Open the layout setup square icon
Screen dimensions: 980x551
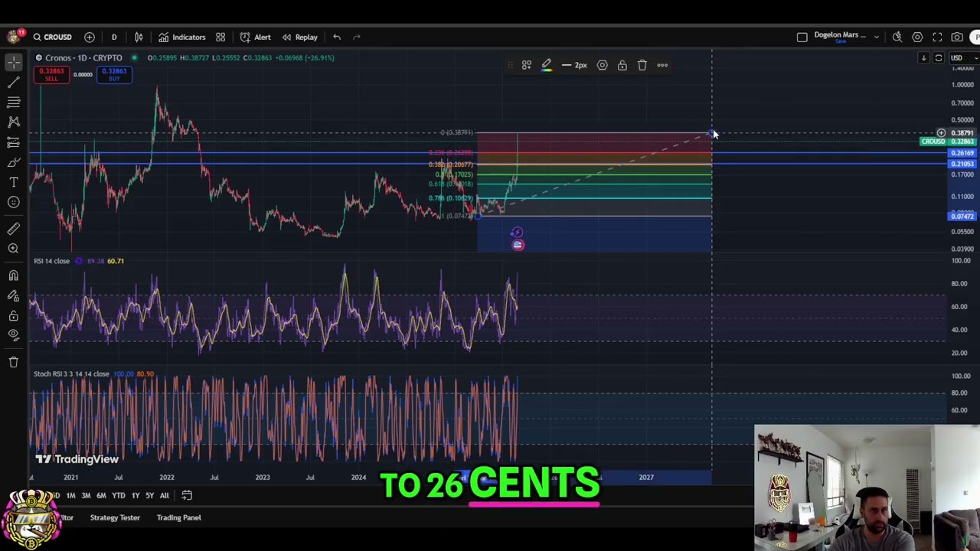pyautogui.click(x=802, y=37)
